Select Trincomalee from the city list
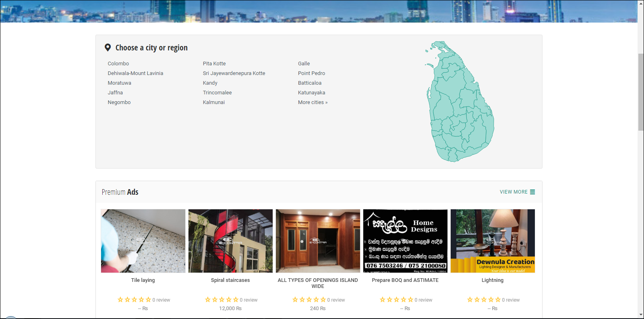Image resolution: width=644 pixels, height=319 pixels. tap(217, 93)
